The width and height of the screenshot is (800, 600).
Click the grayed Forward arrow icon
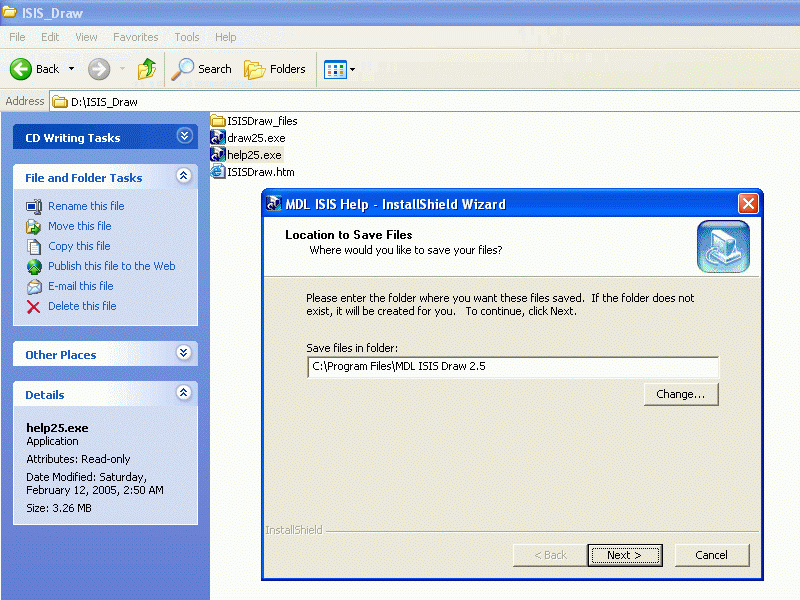98,69
